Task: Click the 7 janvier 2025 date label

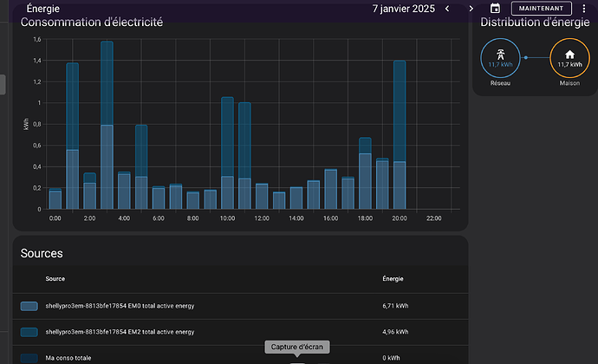Action: pyautogui.click(x=404, y=9)
